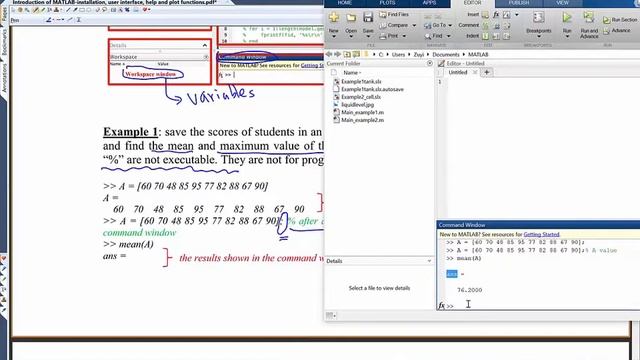Switch to the HOME ribbon tab

coord(345,3)
